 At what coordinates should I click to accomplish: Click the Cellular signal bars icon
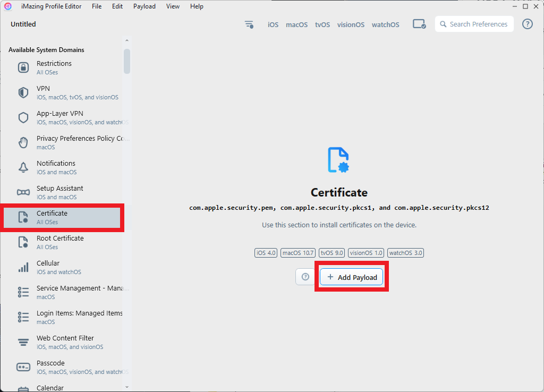23,267
